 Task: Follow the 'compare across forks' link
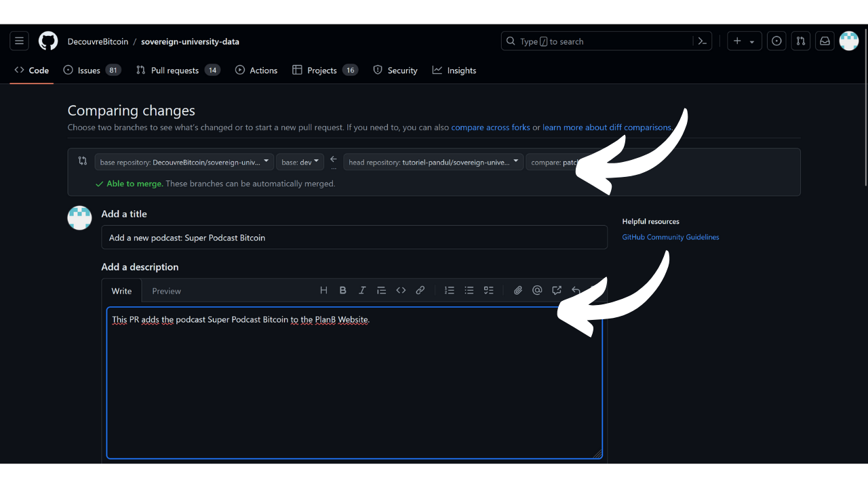click(x=491, y=127)
